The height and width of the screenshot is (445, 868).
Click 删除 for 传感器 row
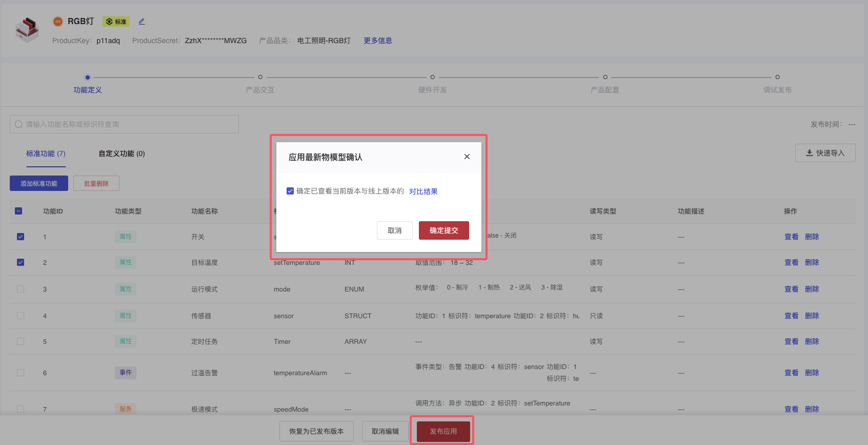[x=812, y=316]
